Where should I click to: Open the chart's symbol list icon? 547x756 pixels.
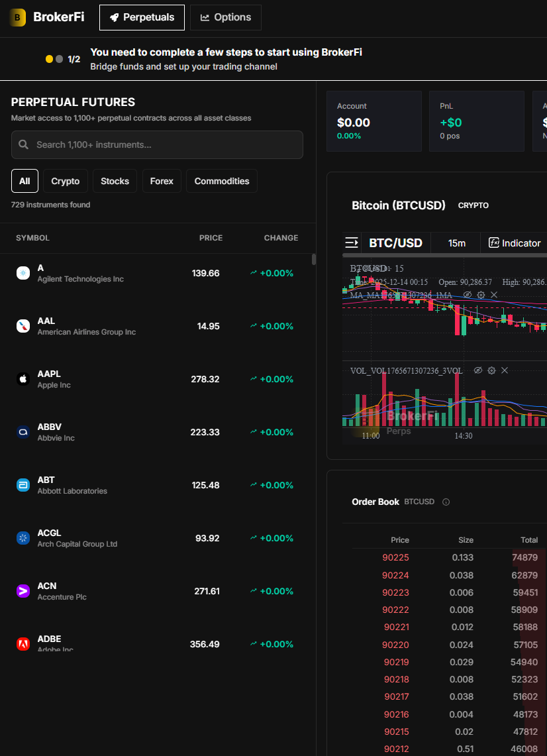click(x=351, y=243)
